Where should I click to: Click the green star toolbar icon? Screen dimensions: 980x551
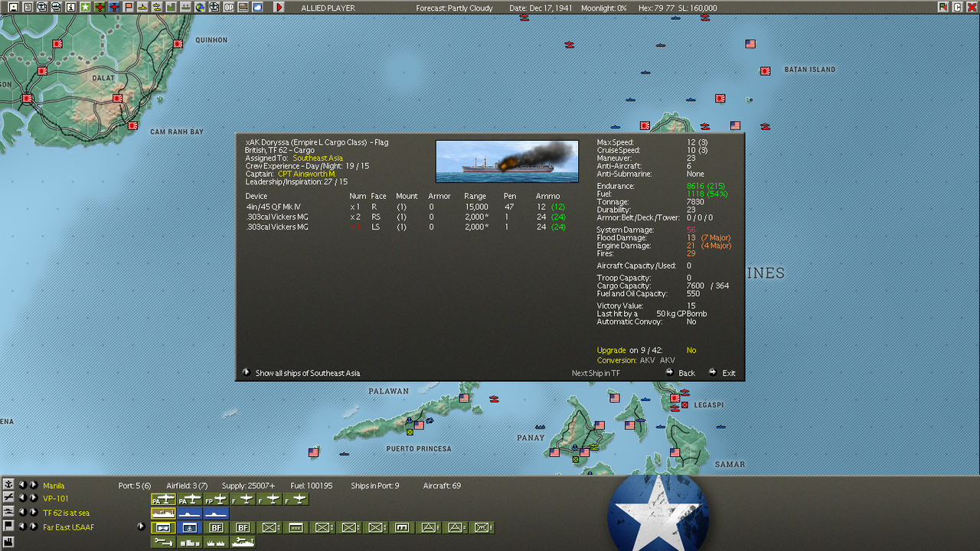tap(85, 7)
